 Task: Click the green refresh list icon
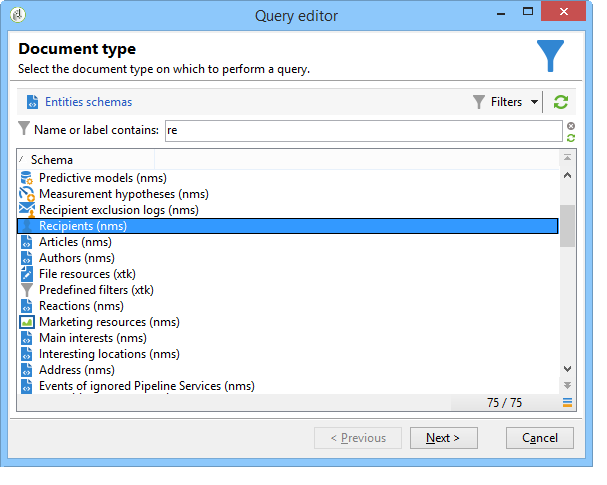click(x=561, y=102)
